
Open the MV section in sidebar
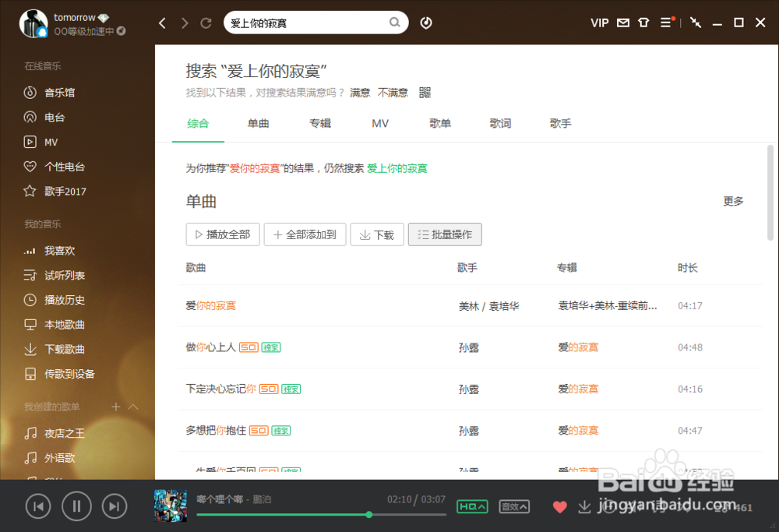pos(51,142)
